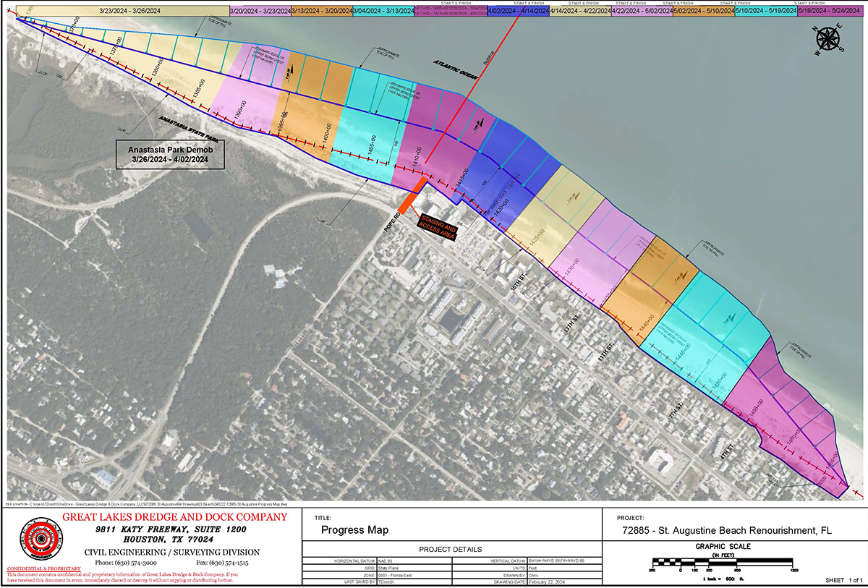
Task: Click the 5/19/2024 - 5/24/2024 magenta legend segment
Action: tap(831, 12)
